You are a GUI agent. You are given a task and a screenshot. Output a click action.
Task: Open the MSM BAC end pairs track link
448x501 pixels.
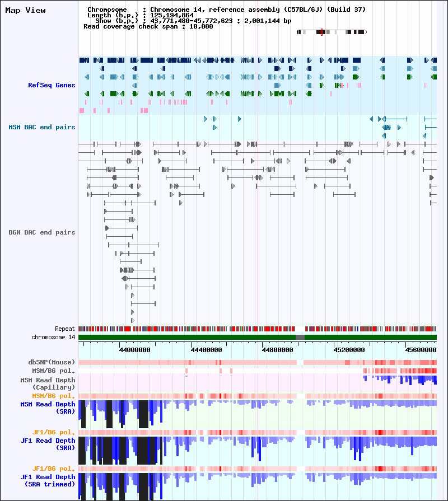(x=42, y=127)
